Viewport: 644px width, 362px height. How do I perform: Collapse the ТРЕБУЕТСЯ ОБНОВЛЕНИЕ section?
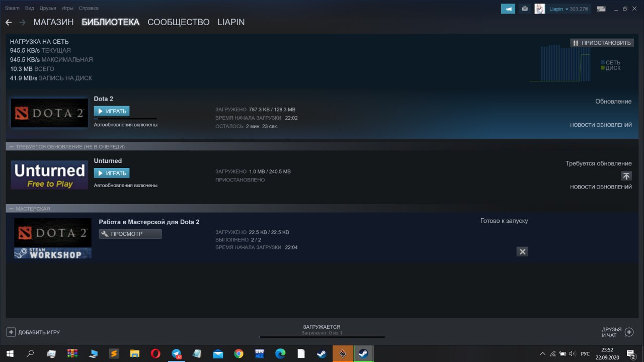11,147
